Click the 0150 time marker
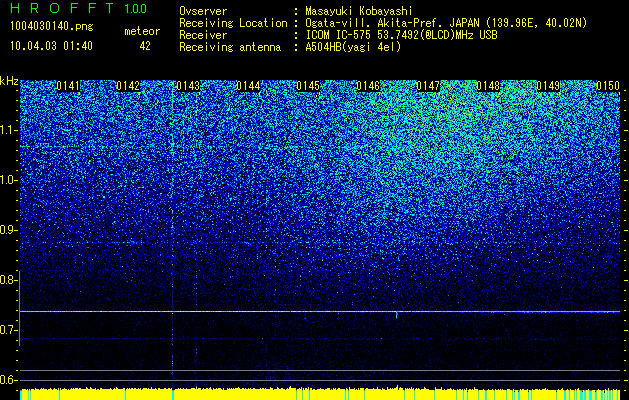629x400 pixels. click(608, 86)
